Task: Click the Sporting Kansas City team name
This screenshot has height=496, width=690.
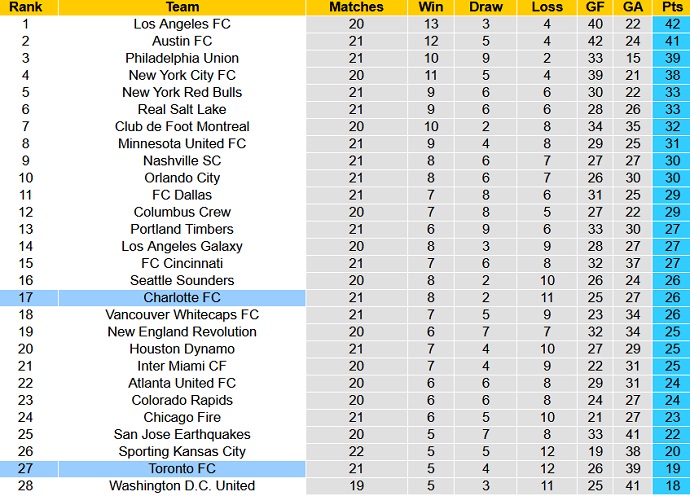Action: coord(182,451)
